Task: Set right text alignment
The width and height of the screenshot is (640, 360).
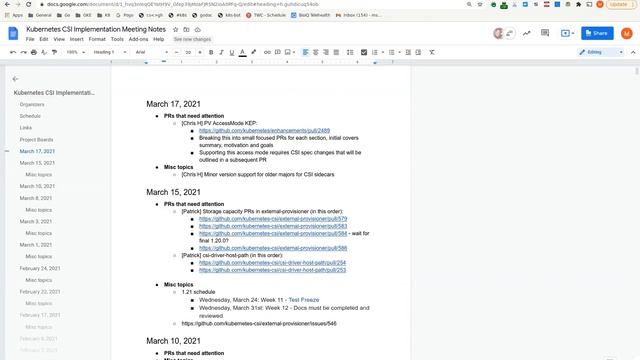Action: (326, 52)
